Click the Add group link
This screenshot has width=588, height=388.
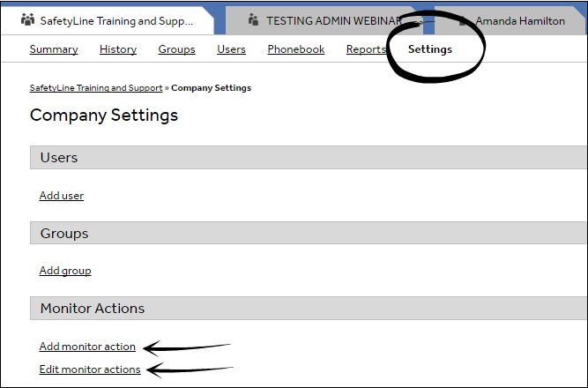pos(65,271)
